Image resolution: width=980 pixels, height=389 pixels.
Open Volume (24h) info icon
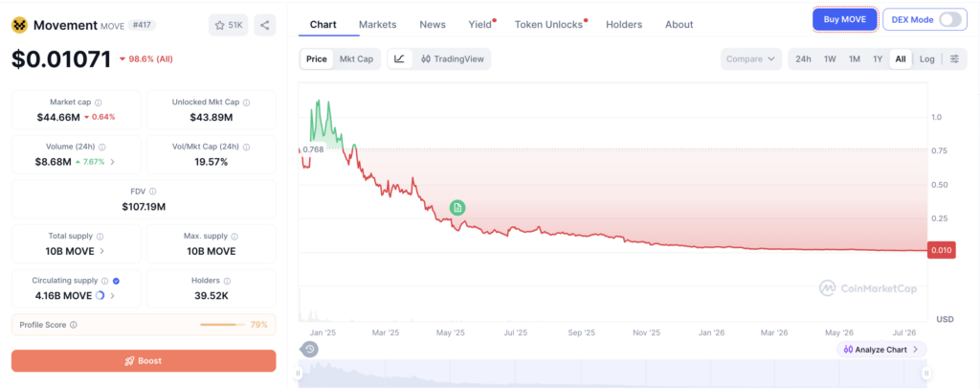pyautogui.click(x=101, y=147)
